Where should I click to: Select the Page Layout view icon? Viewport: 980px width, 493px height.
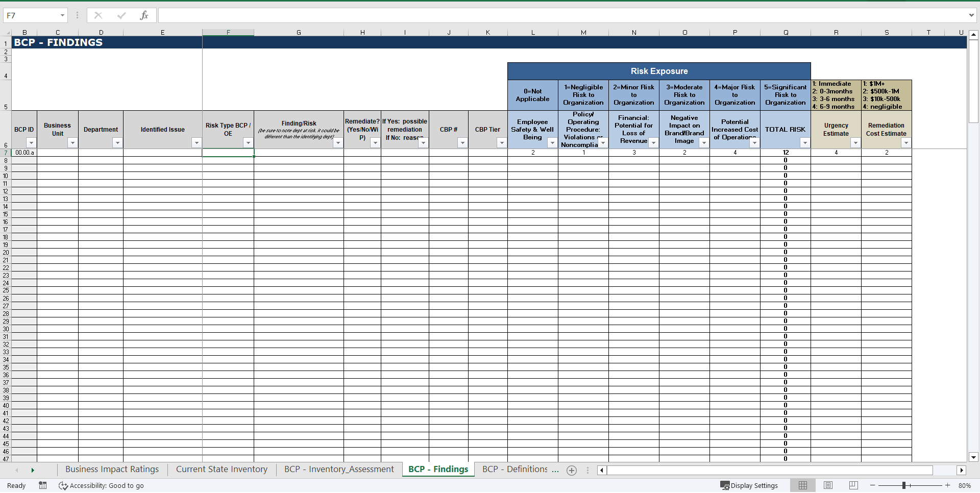(828, 485)
